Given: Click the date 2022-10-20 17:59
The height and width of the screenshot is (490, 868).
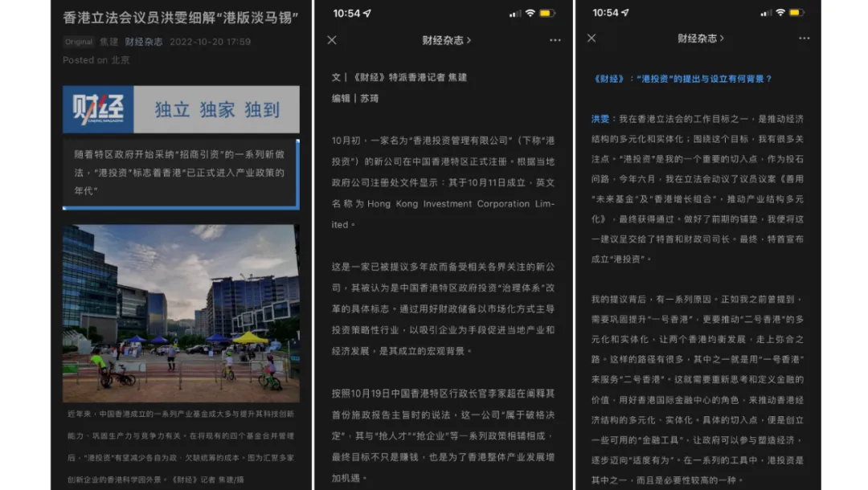Looking at the screenshot, I should [x=210, y=42].
